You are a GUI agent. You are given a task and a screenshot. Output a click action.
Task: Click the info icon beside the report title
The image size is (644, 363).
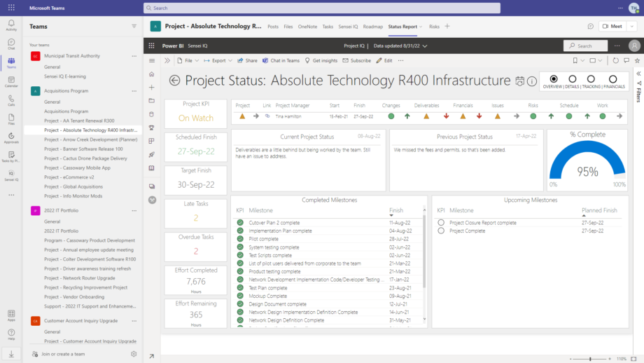click(x=532, y=81)
